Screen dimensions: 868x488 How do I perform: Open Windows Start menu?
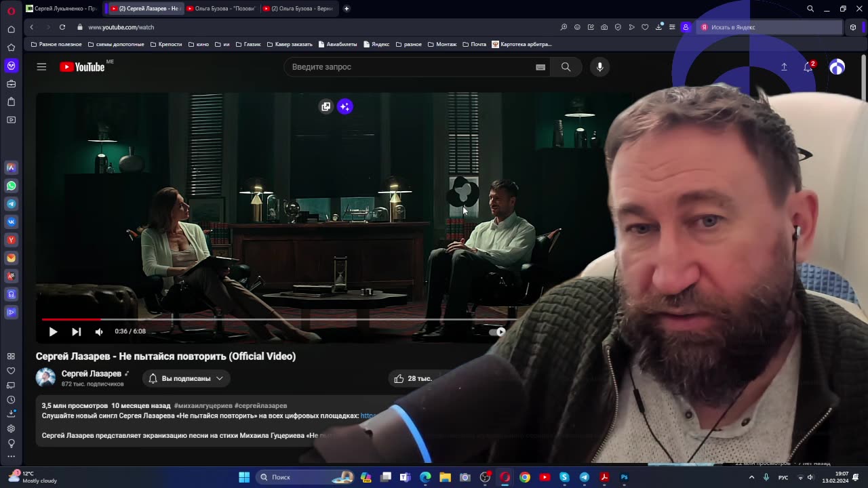coord(244,477)
